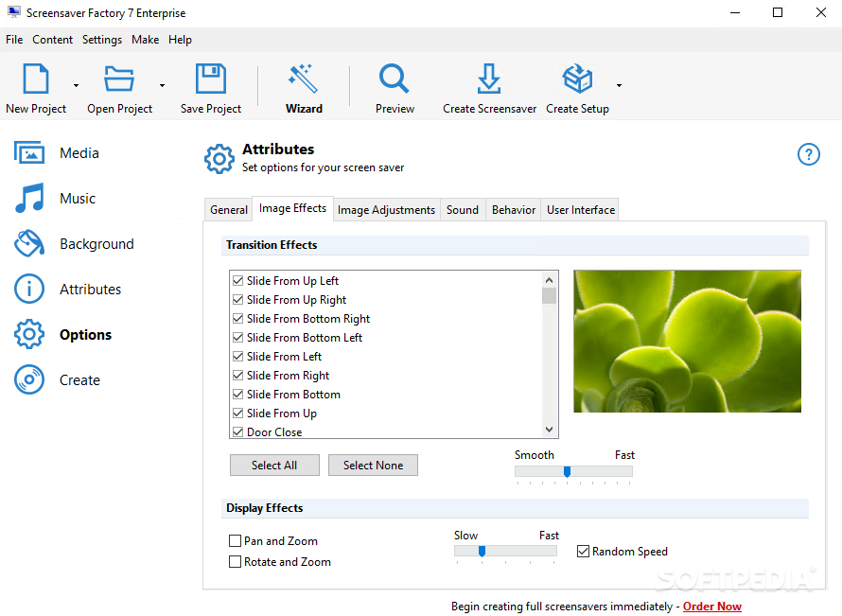Image resolution: width=842 pixels, height=616 pixels.
Task: Uncheck Slide From Right effect
Action: [237, 375]
